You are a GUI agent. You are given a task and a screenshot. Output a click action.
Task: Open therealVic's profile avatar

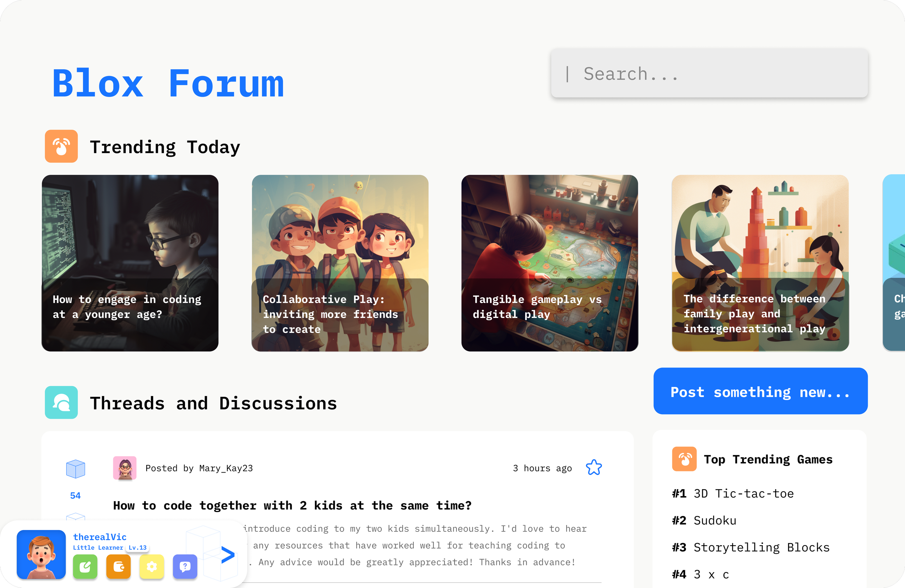tap(41, 554)
